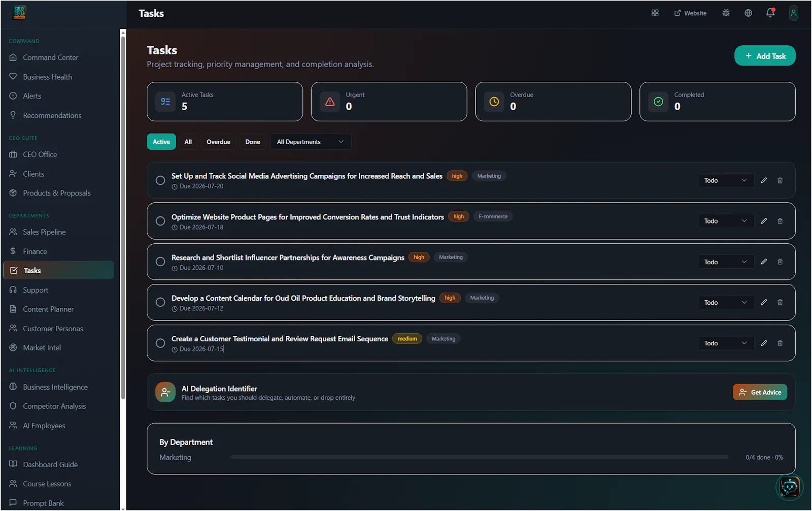This screenshot has height=511, width=812.
Task: Click the Overdue stat card
Action: [553, 102]
